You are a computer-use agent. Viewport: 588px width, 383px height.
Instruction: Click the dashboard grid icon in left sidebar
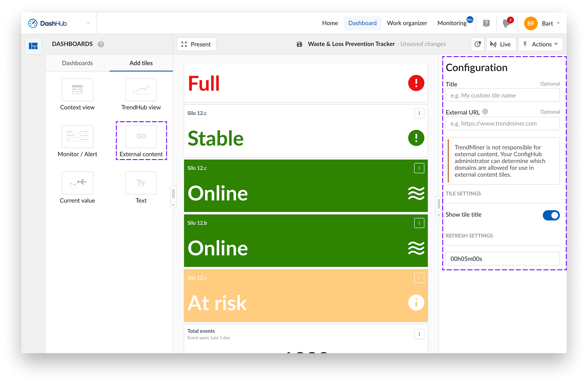point(33,46)
